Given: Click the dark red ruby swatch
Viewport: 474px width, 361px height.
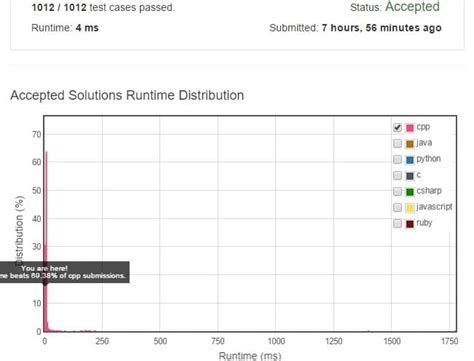Looking at the screenshot, I should click(x=410, y=223).
